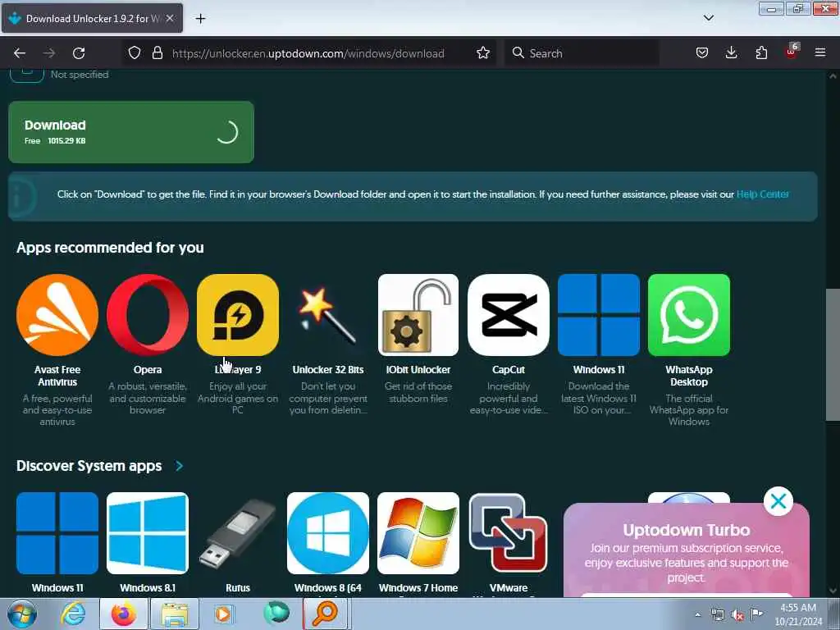Select the Download Unlocker 1.9.2 tab
This screenshot has width=840, height=630.
92,18
